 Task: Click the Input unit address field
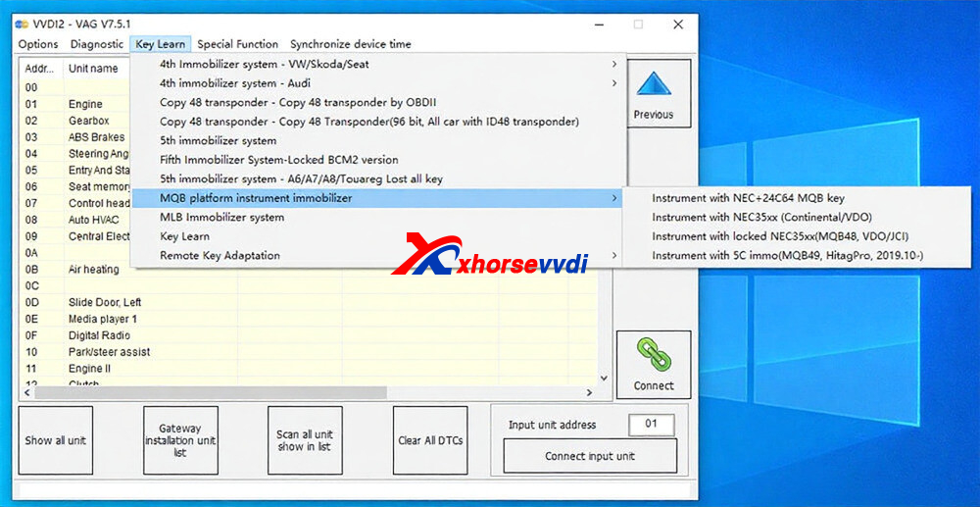[x=652, y=425]
